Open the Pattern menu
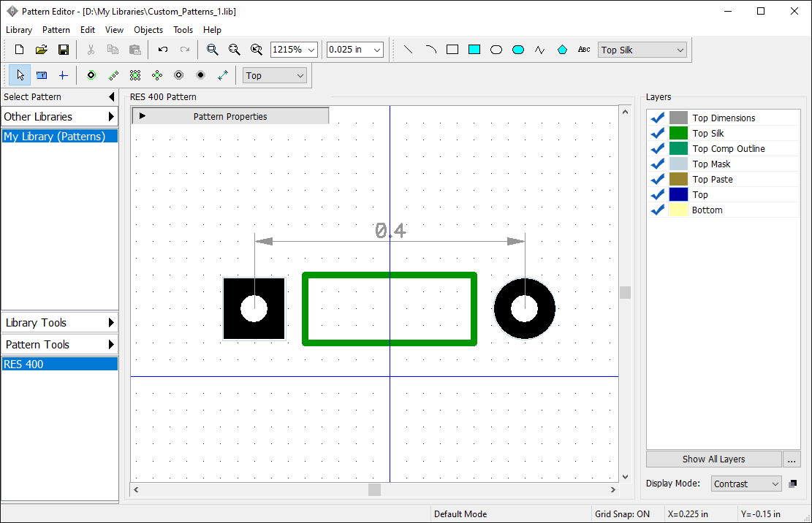 tap(56, 30)
